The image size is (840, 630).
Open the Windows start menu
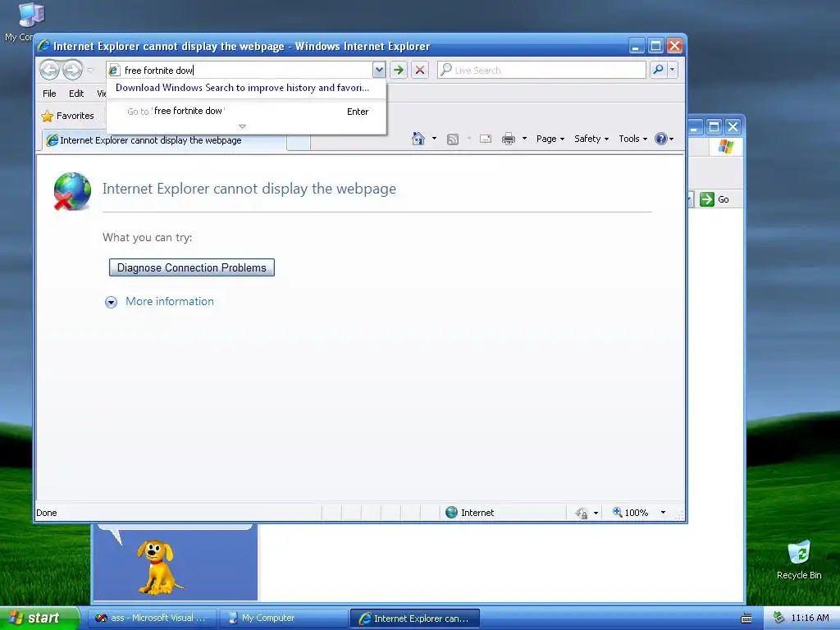click(39, 618)
